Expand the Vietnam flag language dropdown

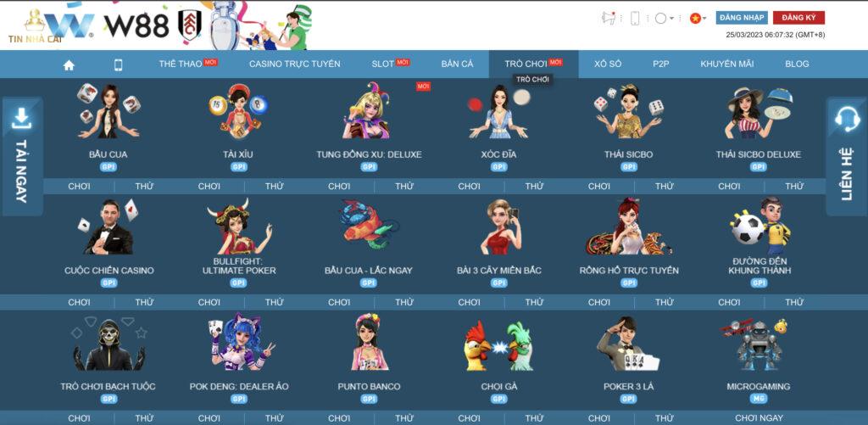tap(698, 18)
